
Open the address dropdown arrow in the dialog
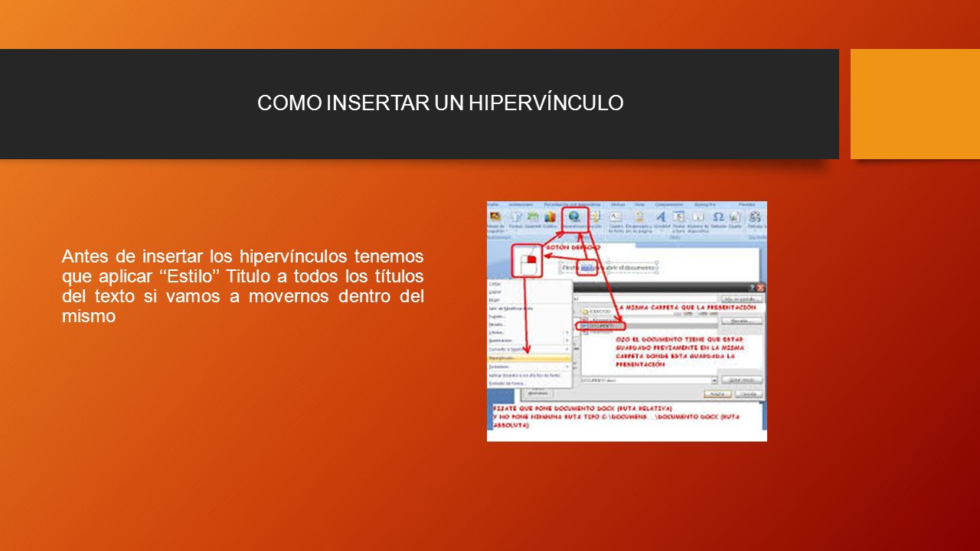pos(714,380)
